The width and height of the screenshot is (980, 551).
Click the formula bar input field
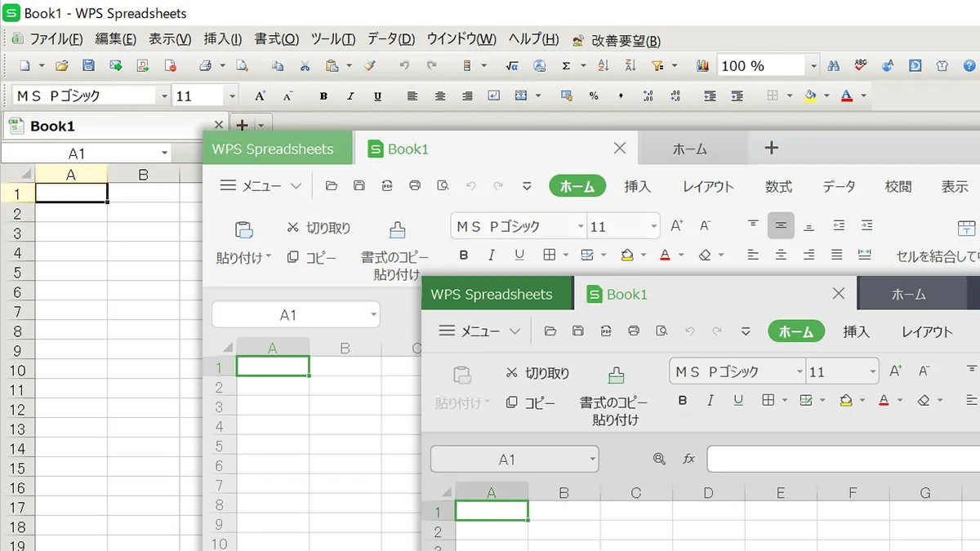tap(841, 459)
